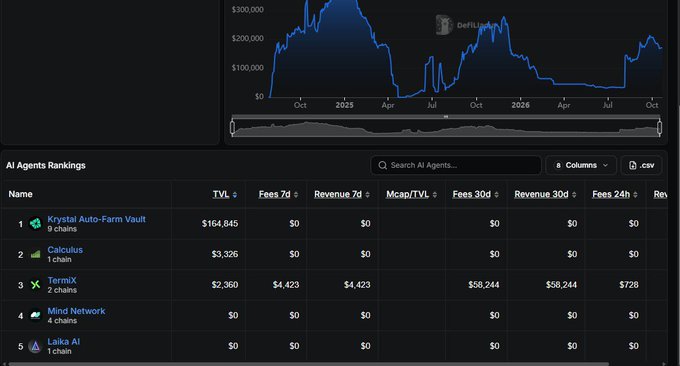This screenshot has height=366, width=680.
Task: Click the 2026 axis label on chart
Action: coord(520,105)
